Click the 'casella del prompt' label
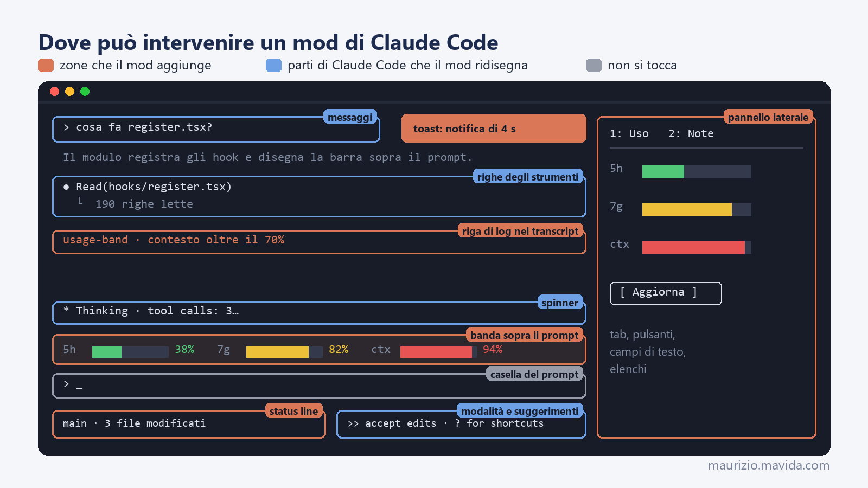The height and width of the screenshot is (488, 868). 534,374
